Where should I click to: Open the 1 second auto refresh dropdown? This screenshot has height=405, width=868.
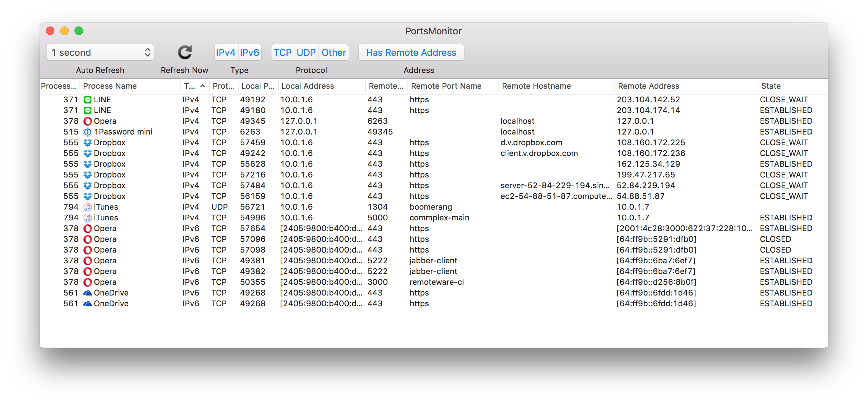[x=100, y=53]
